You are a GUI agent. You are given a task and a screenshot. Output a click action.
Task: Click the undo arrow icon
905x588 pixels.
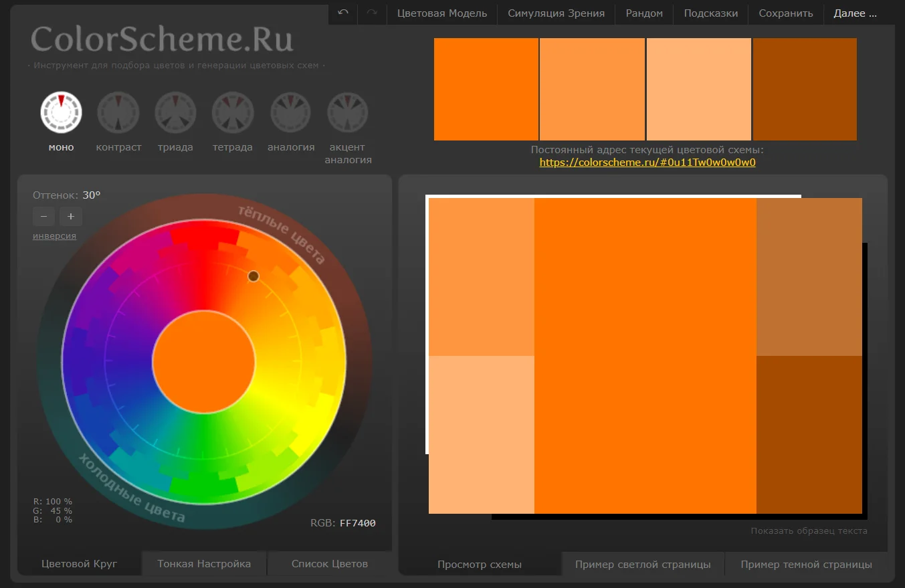(343, 13)
